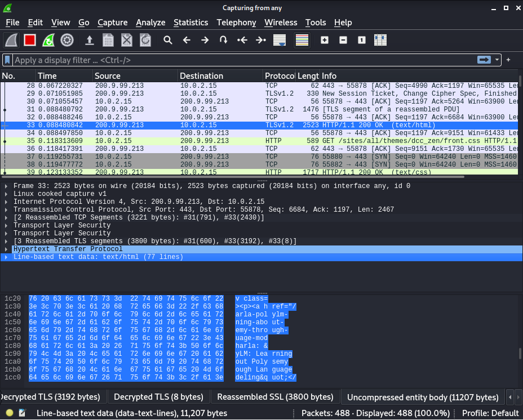Viewport: 523px width, 420px height.
Task: Click in the display filter input field
Action: tap(225, 60)
